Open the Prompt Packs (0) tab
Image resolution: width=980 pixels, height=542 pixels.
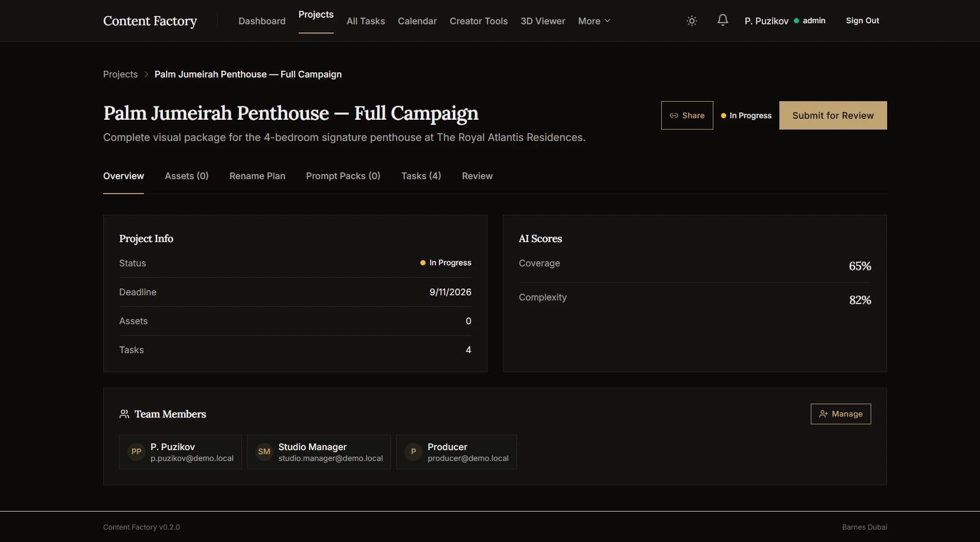click(343, 176)
